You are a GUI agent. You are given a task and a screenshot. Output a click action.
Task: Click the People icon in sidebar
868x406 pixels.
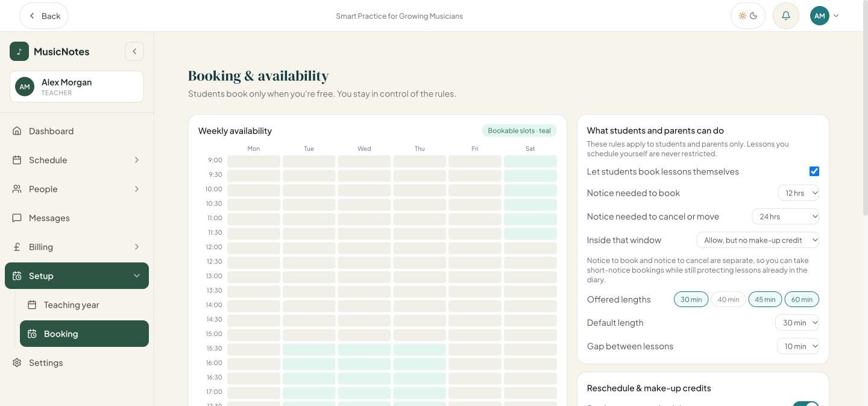17,189
